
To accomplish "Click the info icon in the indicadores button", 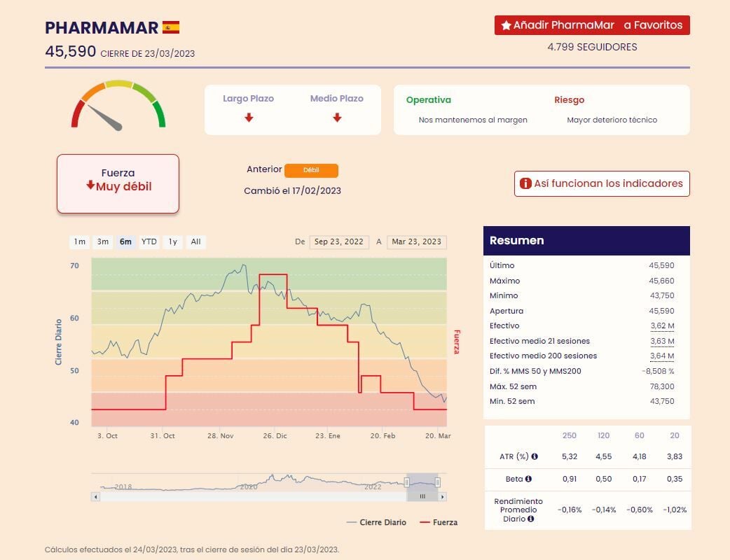I will [x=525, y=183].
